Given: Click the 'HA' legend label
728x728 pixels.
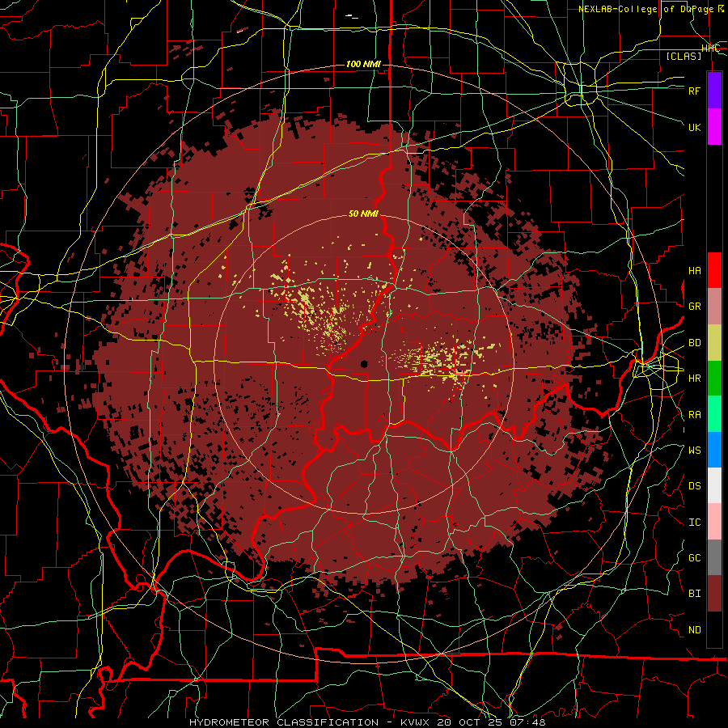Looking at the screenshot, I should [694, 270].
